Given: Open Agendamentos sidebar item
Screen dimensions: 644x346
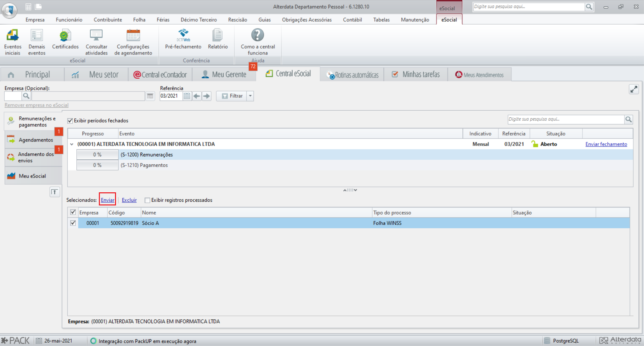Looking at the screenshot, I should 33,140.
